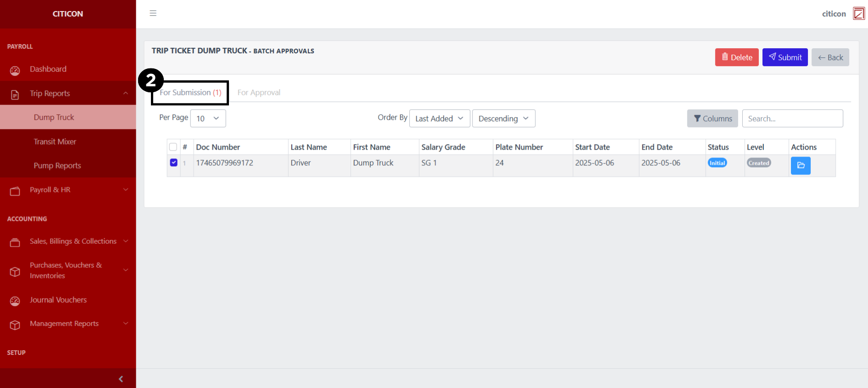This screenshot has height=388, width=868.
Task: Uncheck the row checkbox for Doc 17465079969172
Action: click(x=173, y=163)
